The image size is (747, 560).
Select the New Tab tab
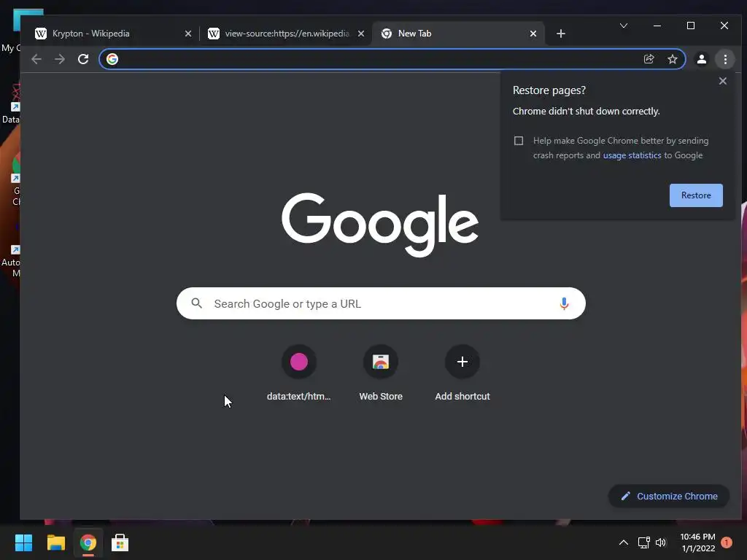click(457, 34)
